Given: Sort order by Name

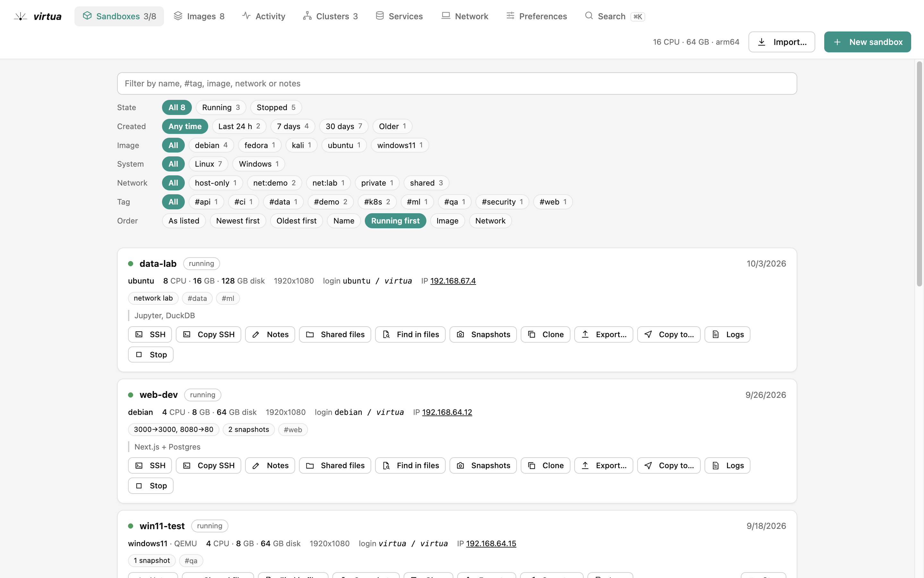Looking at the screenshot, I should pyautogui.click(x=344, y=221).
